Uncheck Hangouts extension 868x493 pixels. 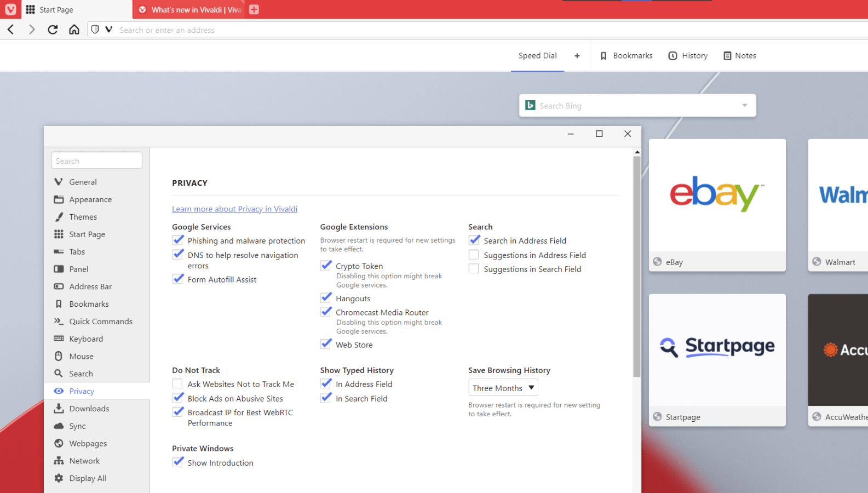(326, 298)
